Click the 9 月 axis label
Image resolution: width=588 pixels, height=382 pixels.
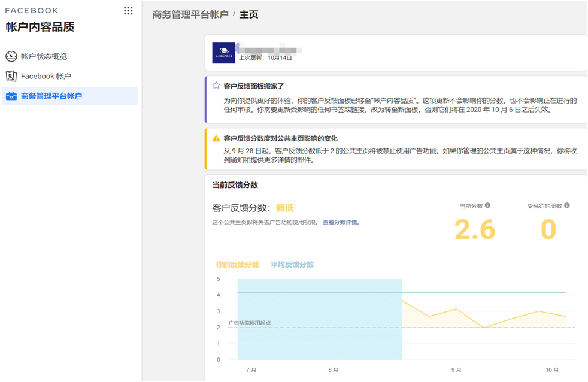456,370
